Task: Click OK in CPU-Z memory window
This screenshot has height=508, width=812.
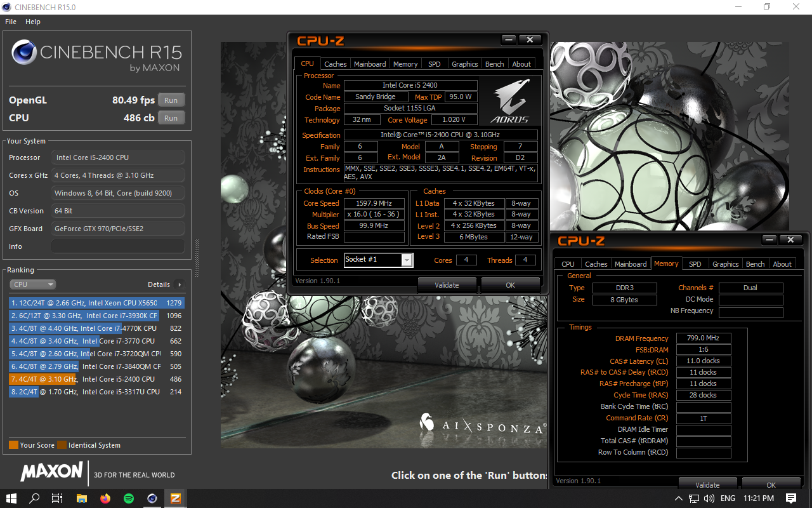Action: pyautogui.click(x=771, y=484)
